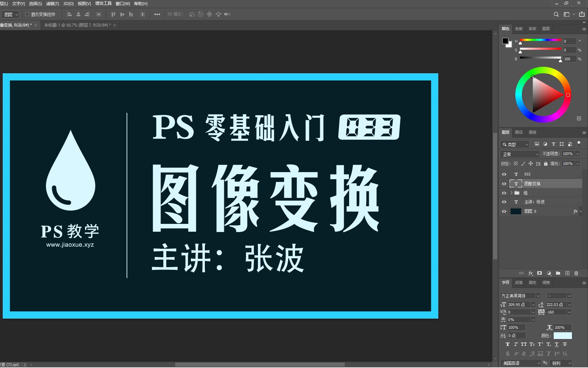588x368 pixels.
Task: Hide the 组 group layer
Action: (504, 193)
